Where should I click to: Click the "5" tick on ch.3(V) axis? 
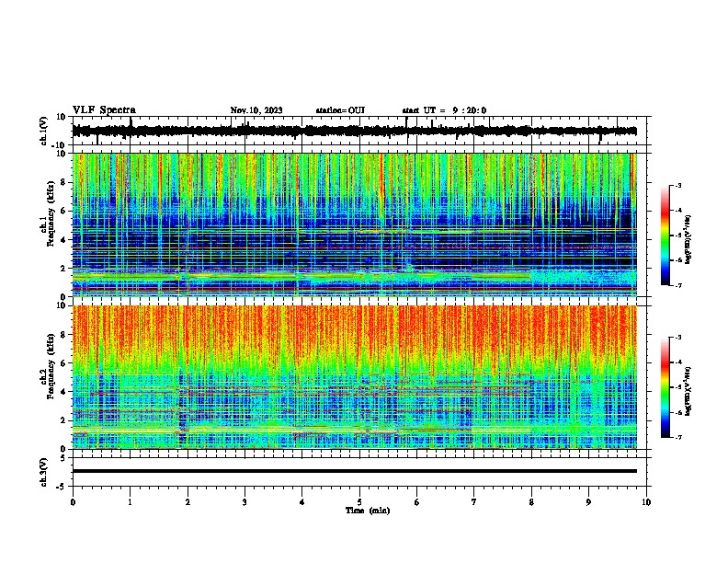[63, 458]
